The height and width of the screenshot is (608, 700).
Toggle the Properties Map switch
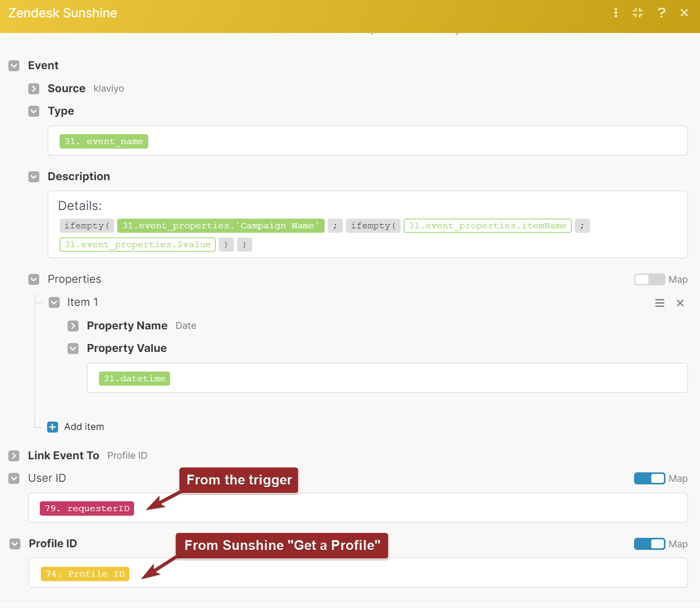649,279
